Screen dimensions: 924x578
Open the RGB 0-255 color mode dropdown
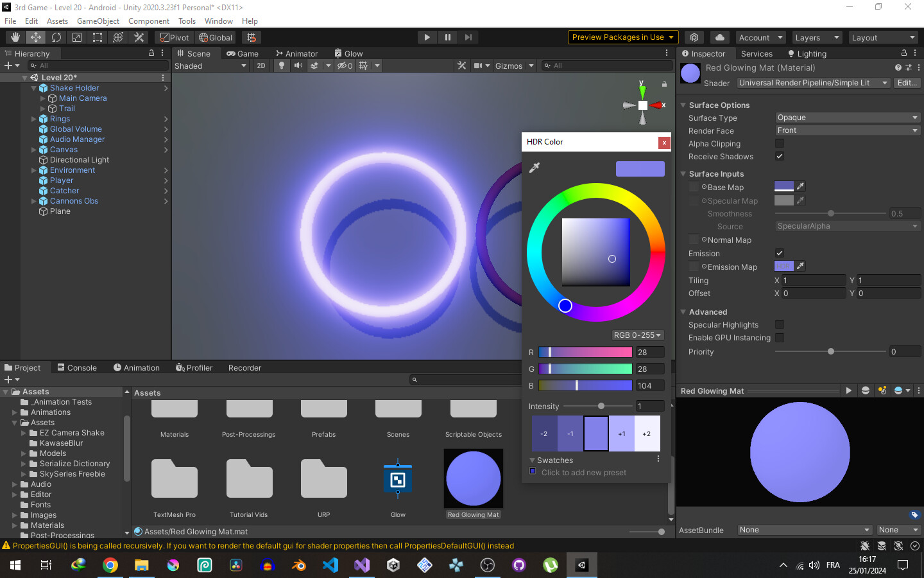pyautogui.click(x=637, y=335)
